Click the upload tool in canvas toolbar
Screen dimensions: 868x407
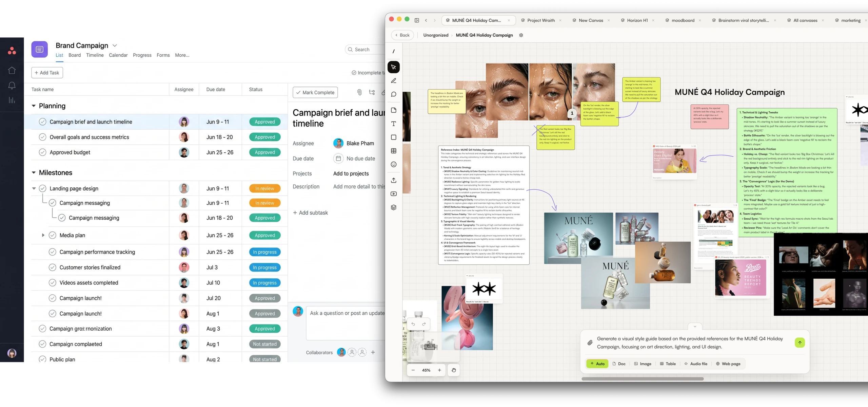pos(394,180)
